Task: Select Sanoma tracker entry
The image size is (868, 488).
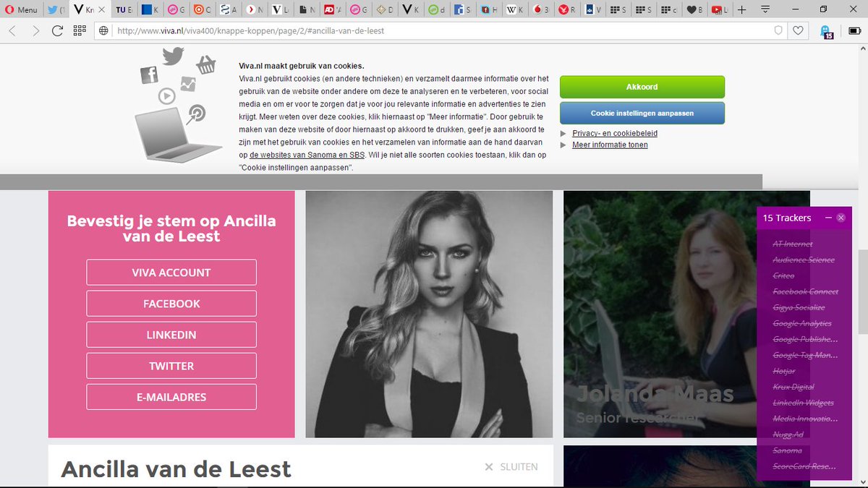Action: click(x=787, y=451)
